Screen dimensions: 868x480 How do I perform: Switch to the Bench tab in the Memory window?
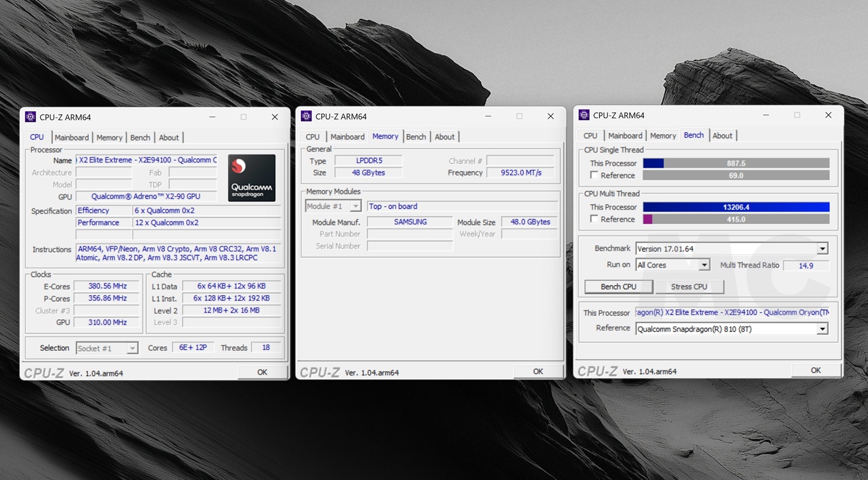[x=416, y=136]
